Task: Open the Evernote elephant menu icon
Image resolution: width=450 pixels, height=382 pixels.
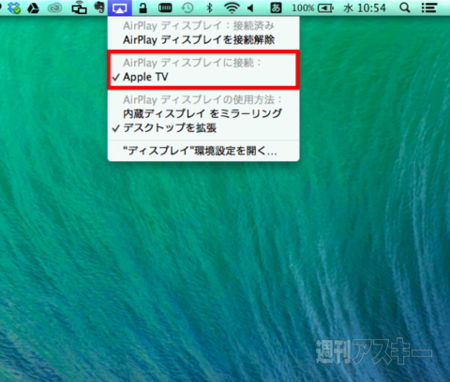Action: pyautogui.click(x=99, y=7)
